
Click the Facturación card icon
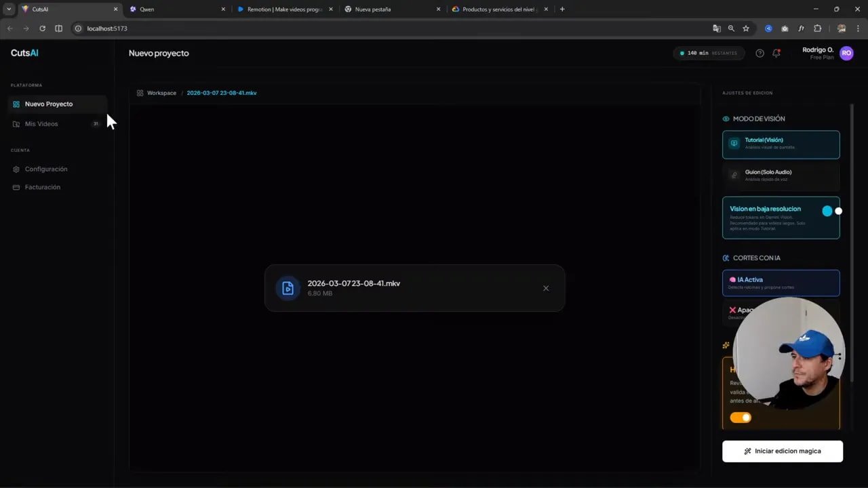pos(16,187)
